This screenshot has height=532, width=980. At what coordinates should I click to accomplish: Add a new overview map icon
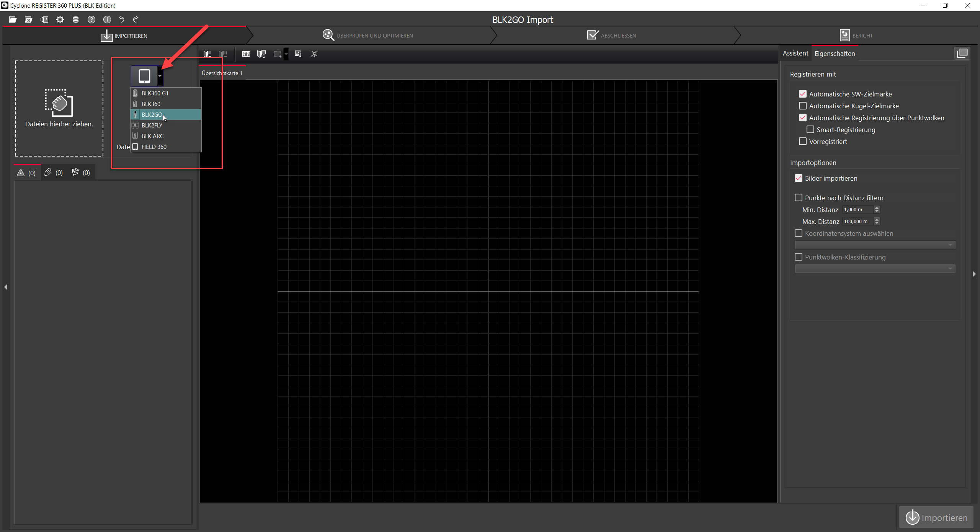[207, 54]
